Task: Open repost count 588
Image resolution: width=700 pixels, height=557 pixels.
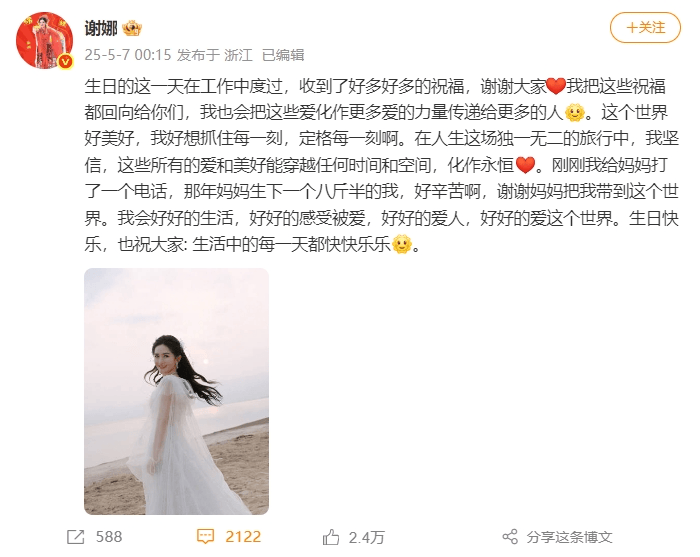Action: (x=109, y=536)
